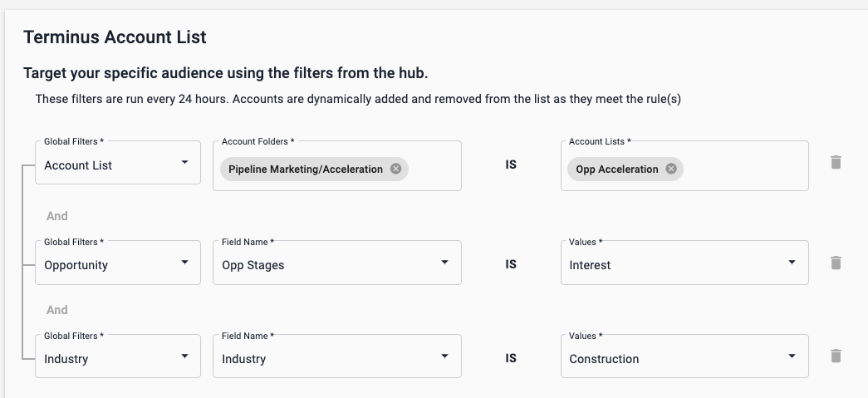The height and width of the screenshot is (398, 868).
Task: Delete the Account List filter row
Action: tap(836, 162)
